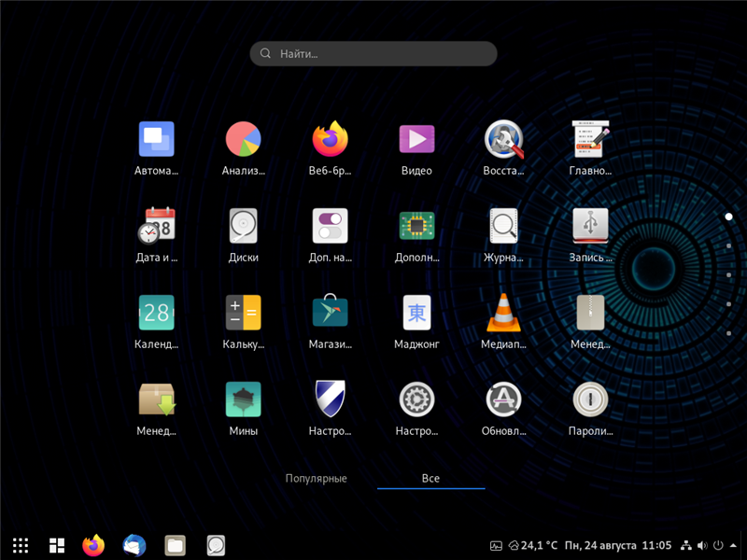Launch Firefox from the taskbar
747x560 pixels.
point(93,545)
